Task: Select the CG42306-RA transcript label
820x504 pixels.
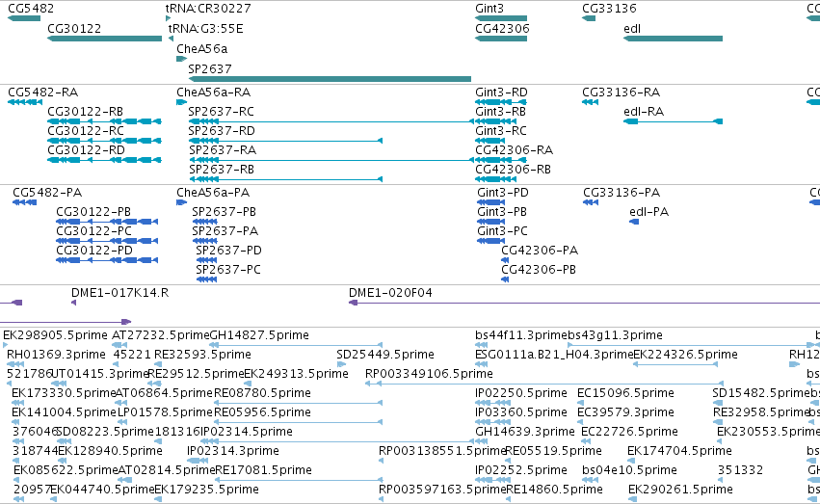Action: [515, 150]
